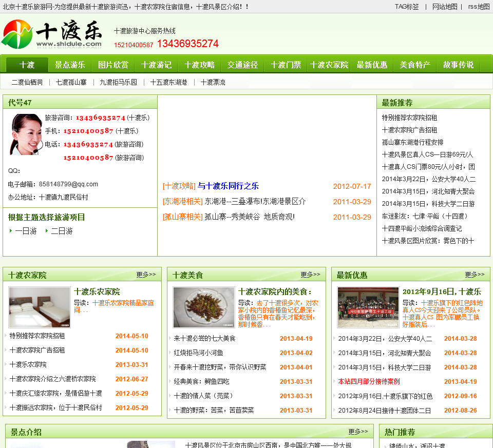Select the 最新优惠 navigation tab
493x448 pixels.
(372, 65)
